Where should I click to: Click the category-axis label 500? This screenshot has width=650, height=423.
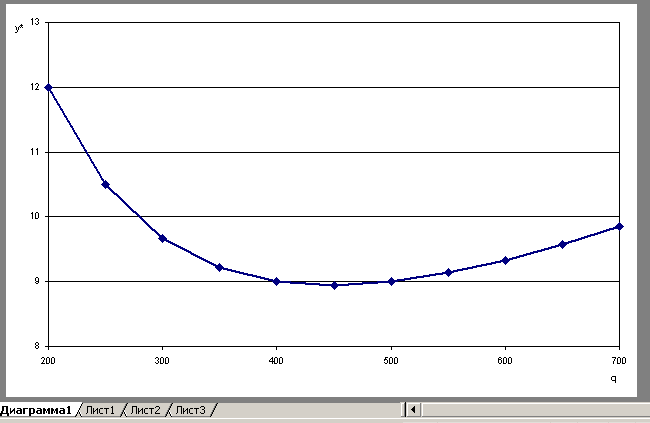pyautogui.click(x=391, y=361)
